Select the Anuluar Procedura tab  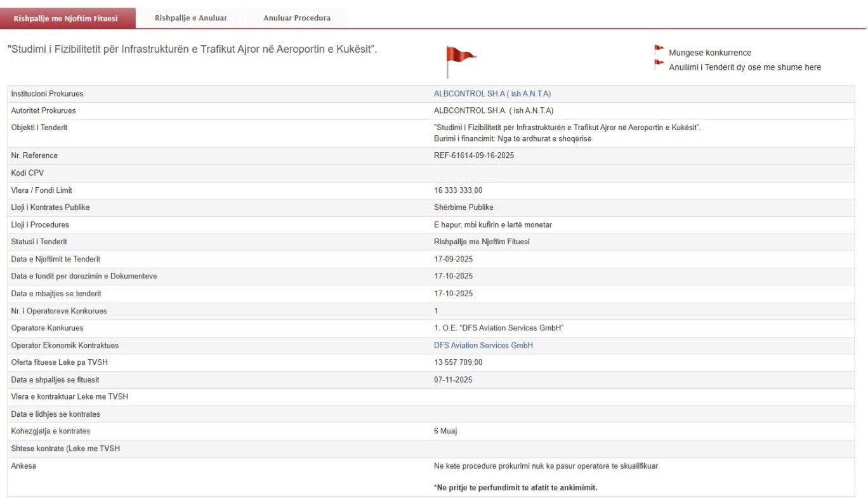coord(296,18)
